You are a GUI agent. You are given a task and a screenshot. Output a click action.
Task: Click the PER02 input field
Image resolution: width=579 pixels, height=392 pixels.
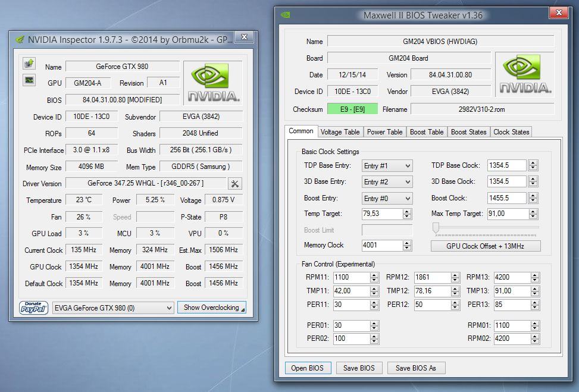[352, 338]
